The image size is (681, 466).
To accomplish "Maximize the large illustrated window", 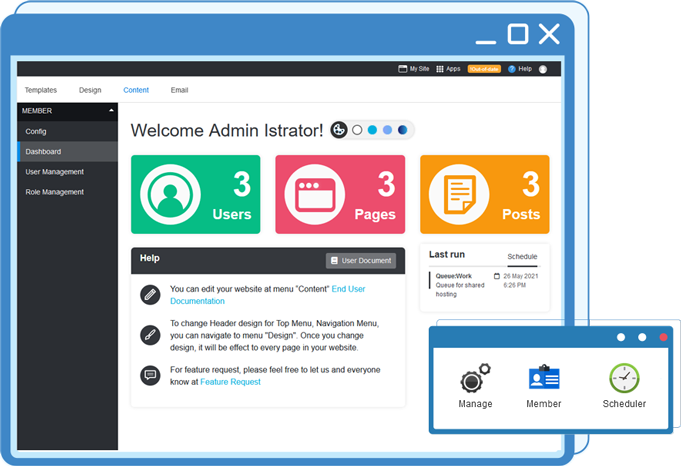I will [518, 34].
